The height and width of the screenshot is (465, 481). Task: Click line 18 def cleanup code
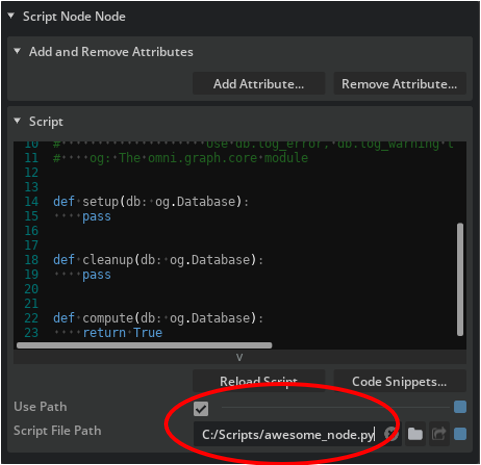pos(158,260)
